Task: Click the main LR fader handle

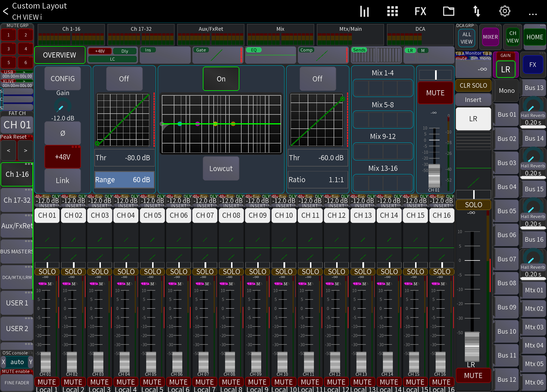Action: pyautogui.click(x=472, y=346)
